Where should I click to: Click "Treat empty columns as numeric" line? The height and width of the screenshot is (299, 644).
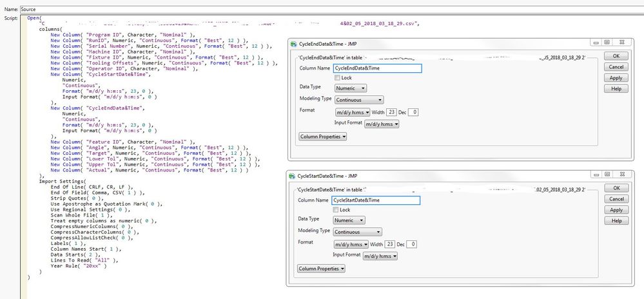coord(104,220)
